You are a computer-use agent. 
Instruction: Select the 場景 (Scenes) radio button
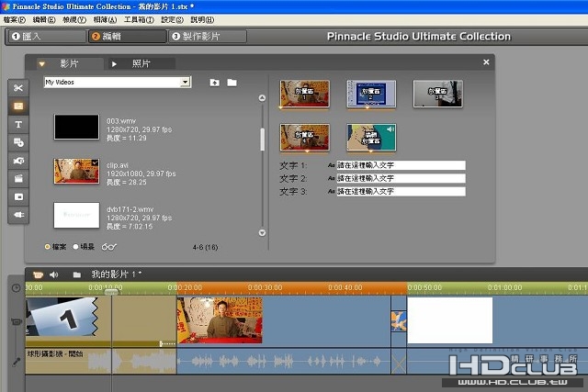[x=75, y=247]
